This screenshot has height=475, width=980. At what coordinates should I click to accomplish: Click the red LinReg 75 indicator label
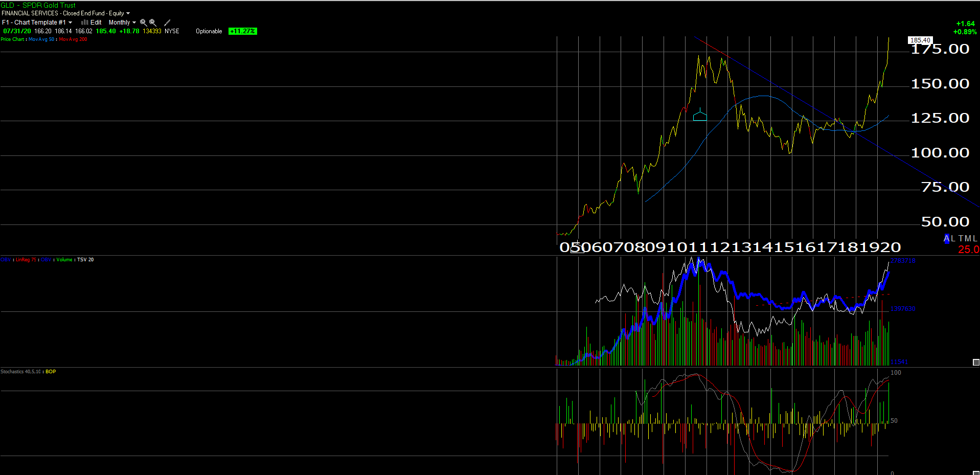point(26,260)
